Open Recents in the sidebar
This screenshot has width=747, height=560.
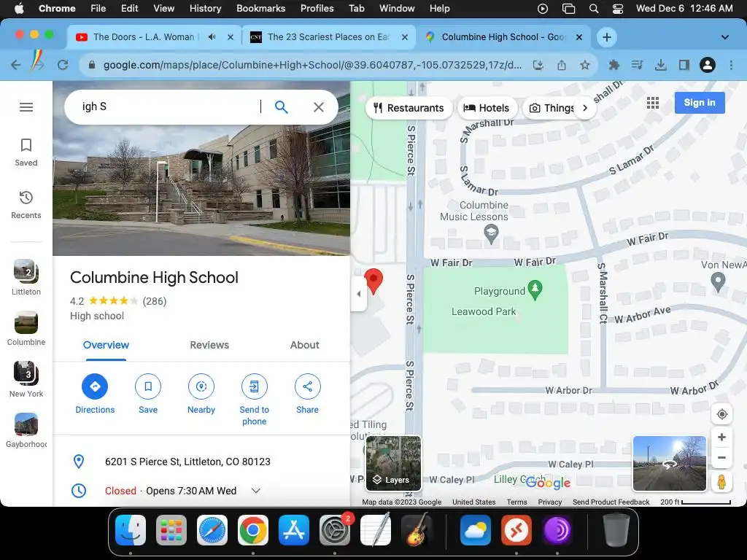click(26, 205)
